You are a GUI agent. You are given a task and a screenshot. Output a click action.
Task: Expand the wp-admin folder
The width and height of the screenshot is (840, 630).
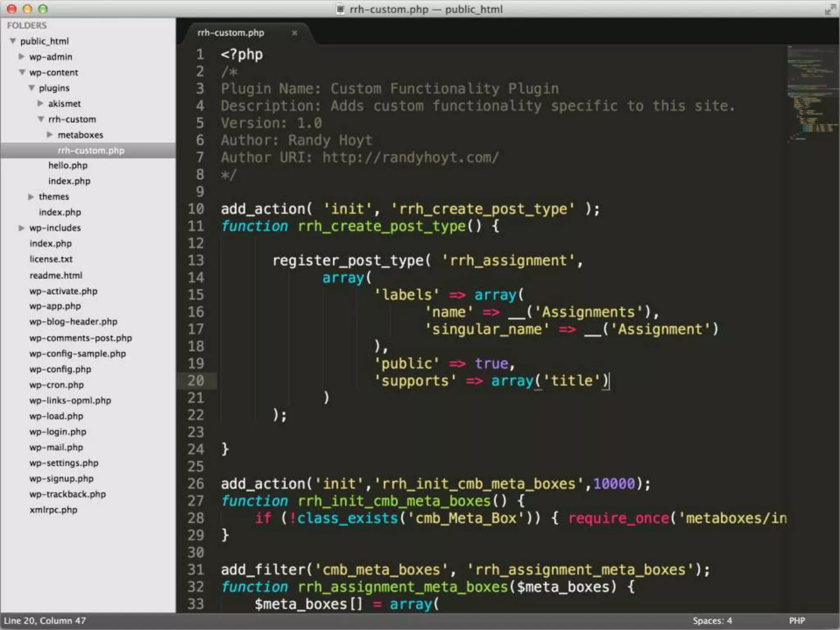click(x=22, y=57)
